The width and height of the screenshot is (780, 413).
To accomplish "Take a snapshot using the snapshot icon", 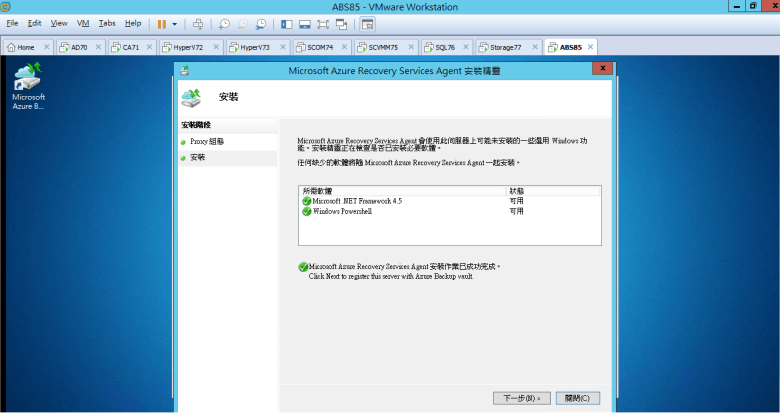I will tap(225, 23).
